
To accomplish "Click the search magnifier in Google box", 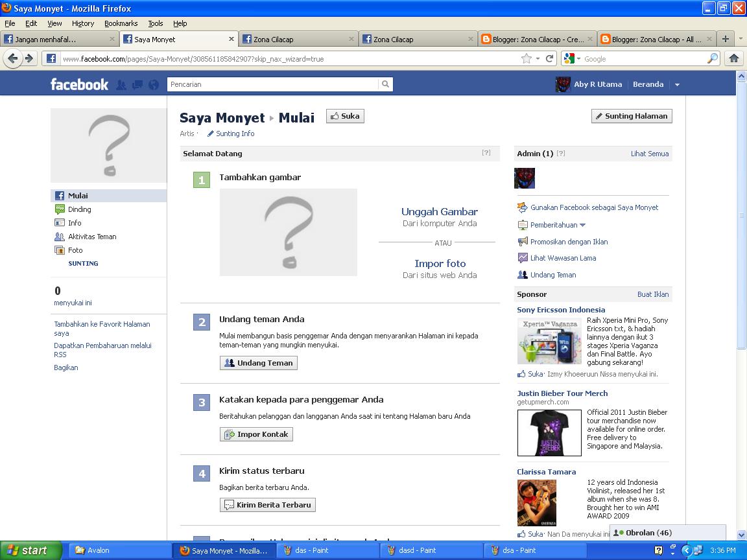I will [712, 58].
